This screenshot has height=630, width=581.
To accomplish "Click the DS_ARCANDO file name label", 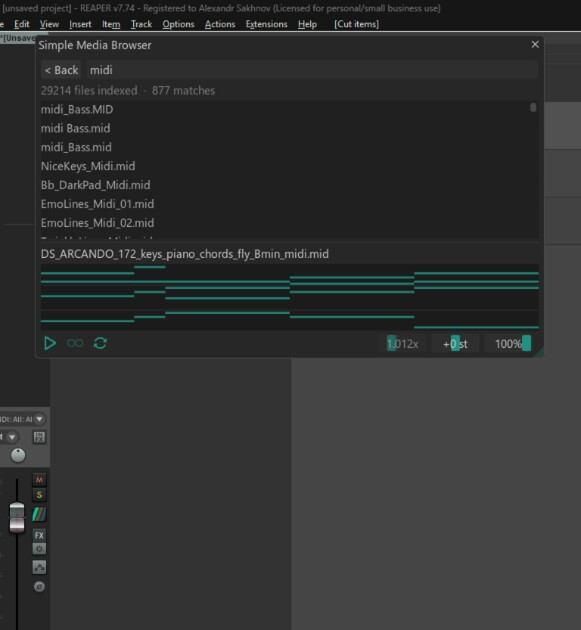I will 185,254.
